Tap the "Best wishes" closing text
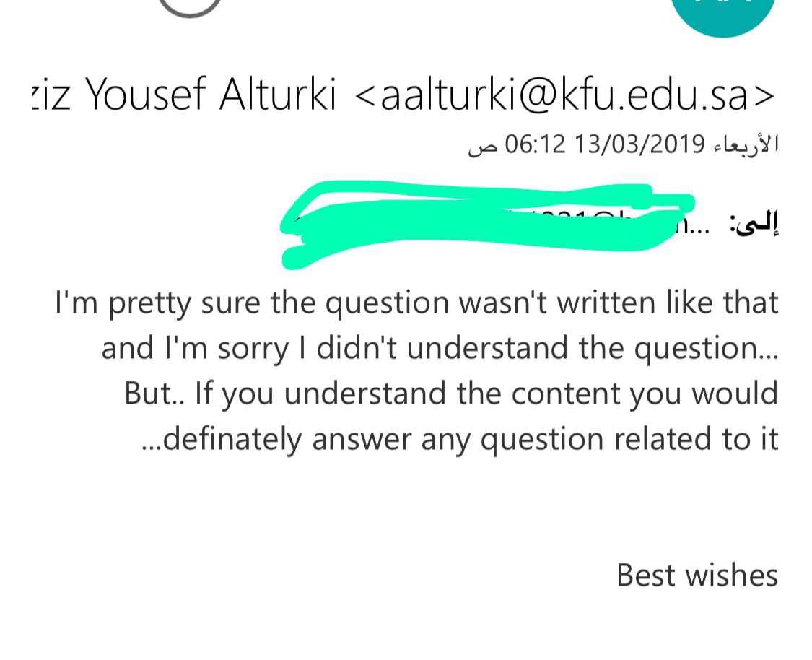 coord(697,576)
